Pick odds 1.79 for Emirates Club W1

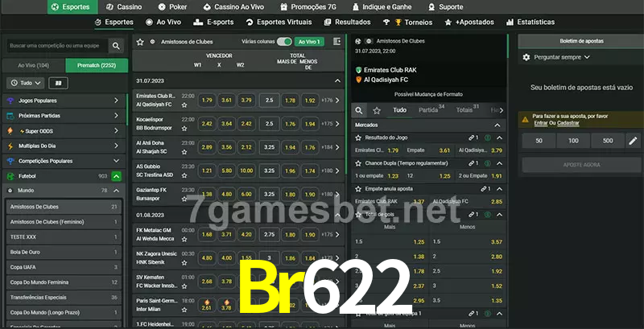coord(207,100)
